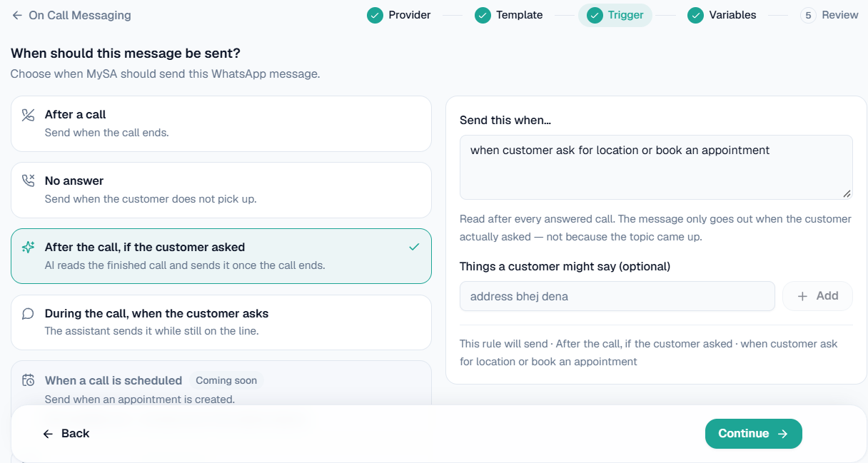868x463 pixels.
Task: Focus the Send this when text area
Action: [x=656, y=167]
